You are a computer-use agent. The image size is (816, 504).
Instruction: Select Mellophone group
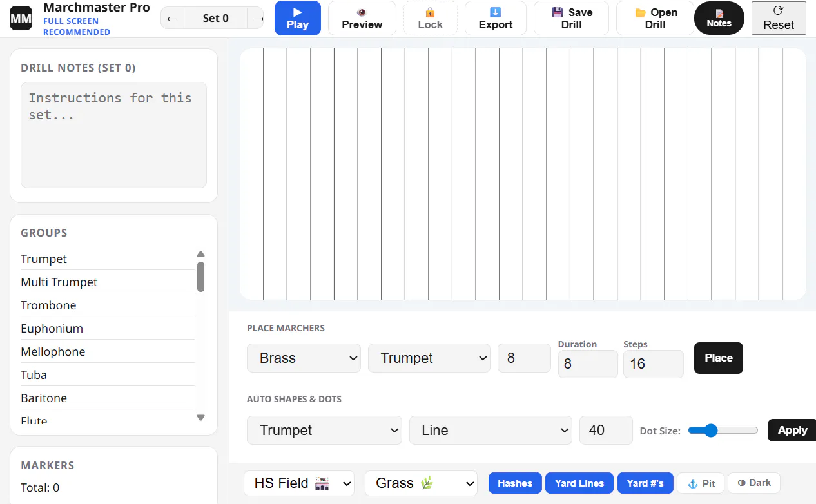coord(108,351)
